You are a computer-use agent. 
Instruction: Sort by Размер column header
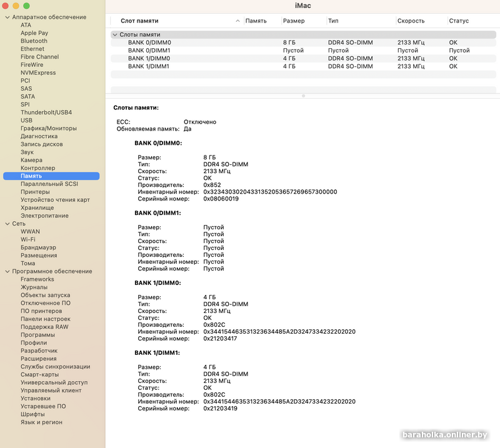point(294,21)
